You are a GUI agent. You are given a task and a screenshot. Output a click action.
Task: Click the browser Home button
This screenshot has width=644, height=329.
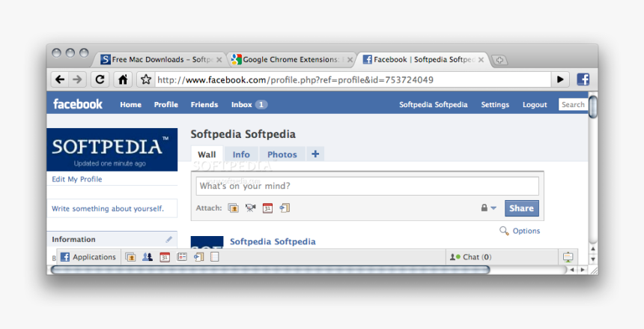coord(123,79)
